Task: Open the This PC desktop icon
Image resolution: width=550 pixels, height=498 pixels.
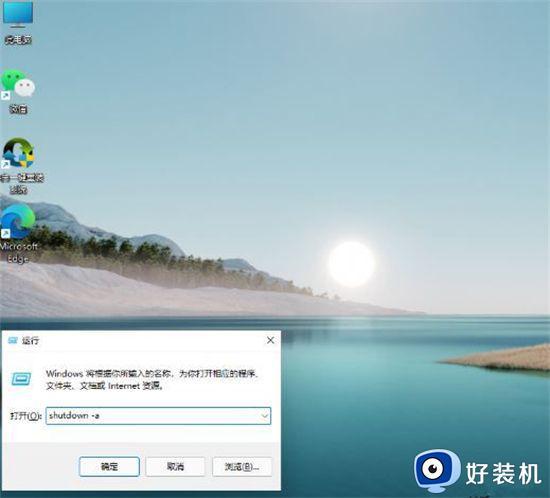Action: coord(18,22)
